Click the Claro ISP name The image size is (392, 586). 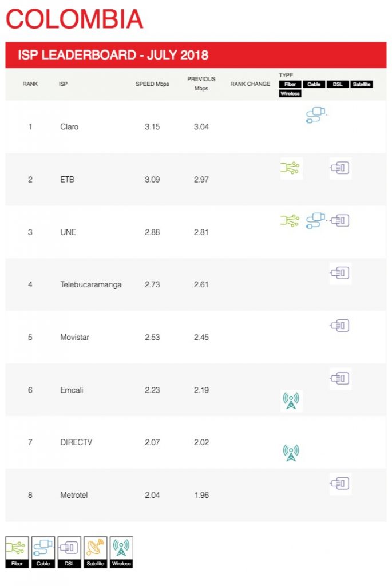point(69,126)
